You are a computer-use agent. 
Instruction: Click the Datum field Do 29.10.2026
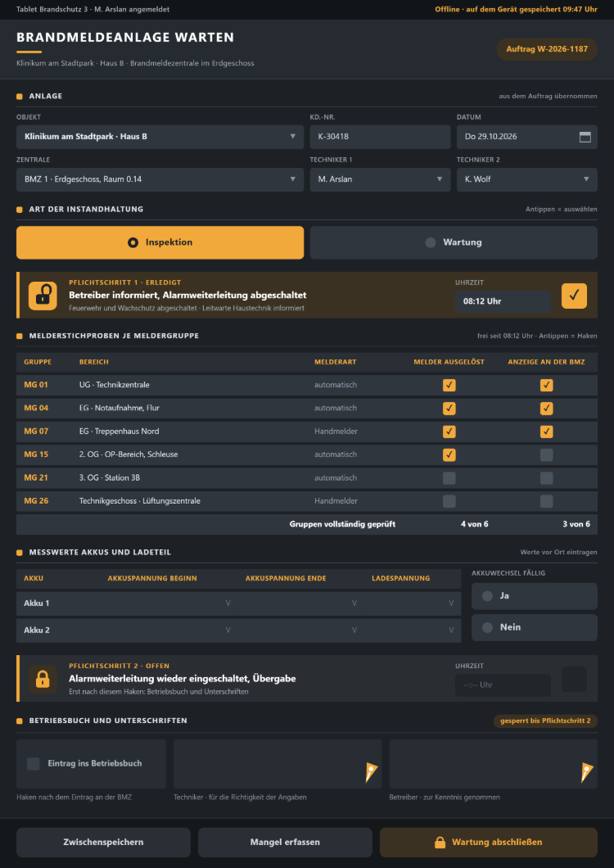527,137
